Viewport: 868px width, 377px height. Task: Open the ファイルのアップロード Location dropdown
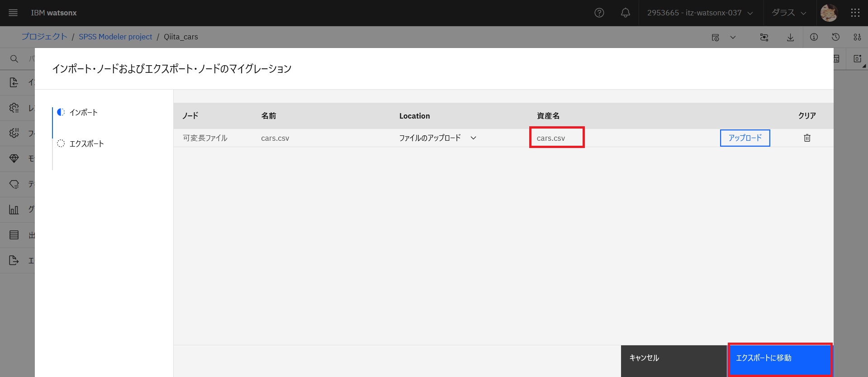(437, 138)
